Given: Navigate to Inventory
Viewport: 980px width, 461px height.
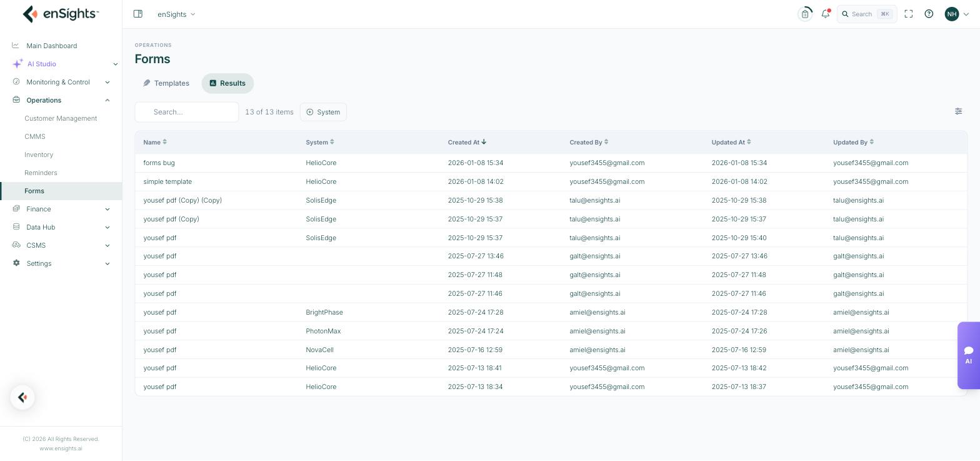Looking at the screenshot, I should 39,155.
